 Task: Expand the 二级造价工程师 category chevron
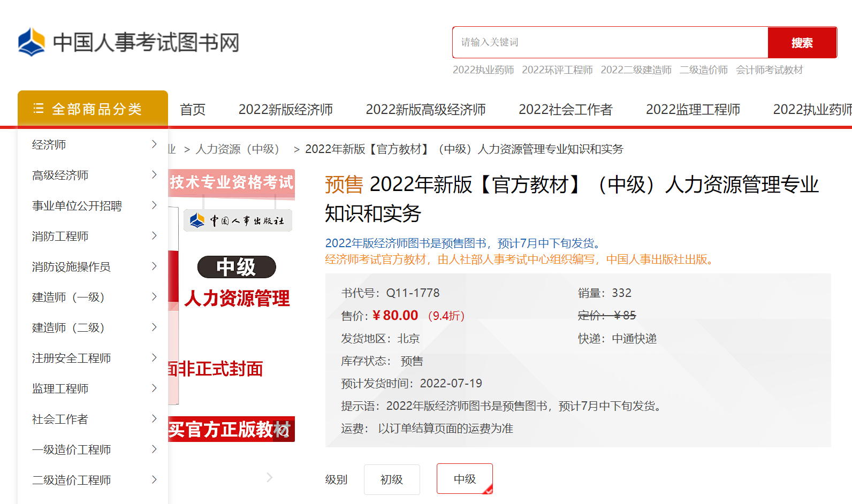click(x=154, y=479)
